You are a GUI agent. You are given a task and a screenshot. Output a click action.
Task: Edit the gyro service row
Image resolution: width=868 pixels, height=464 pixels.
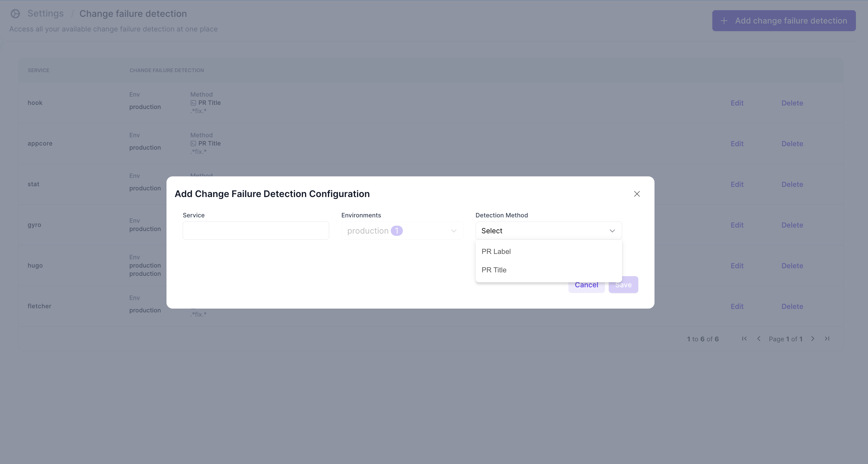[737, 225]
